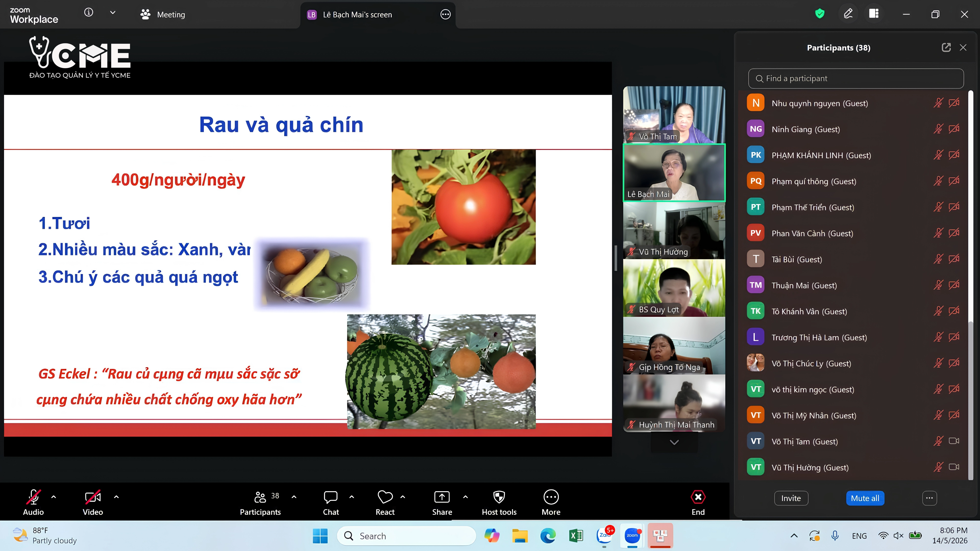Select participant Tài Bùi (Guest)
980x551 pixels.
click(853, 259)
